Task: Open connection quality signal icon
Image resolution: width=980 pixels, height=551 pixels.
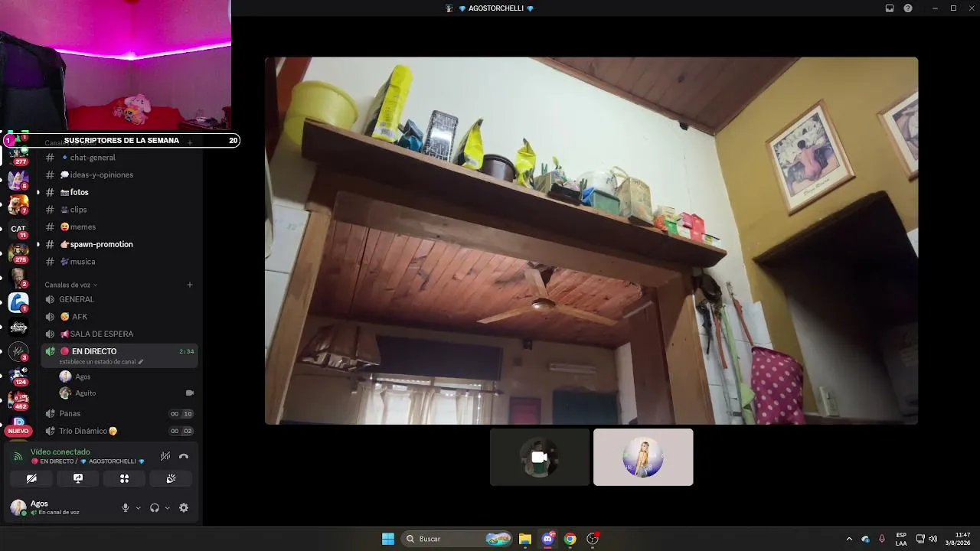Action: [18, 456]
